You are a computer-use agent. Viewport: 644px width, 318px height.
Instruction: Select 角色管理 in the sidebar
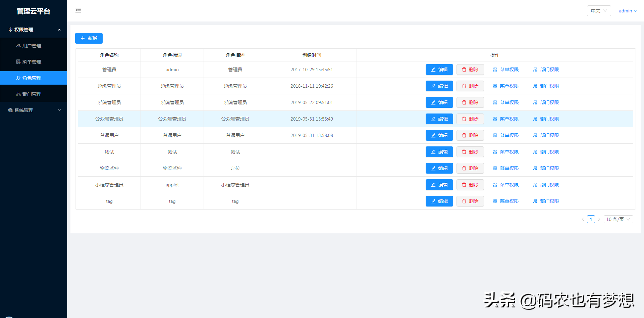coord(34,78)
